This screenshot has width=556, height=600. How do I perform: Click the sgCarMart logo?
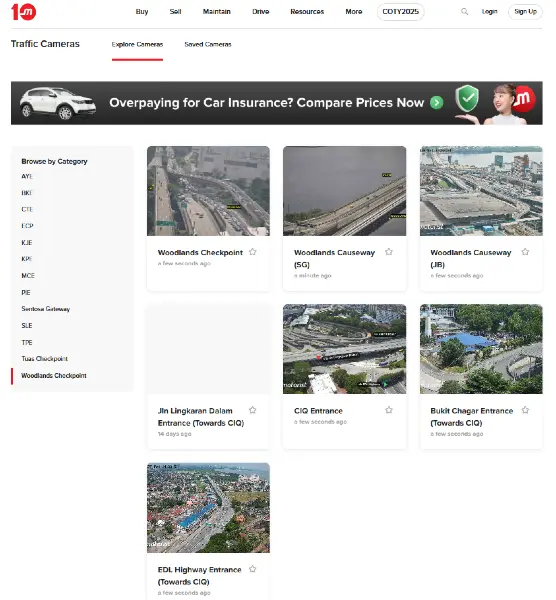(x=24, y=11)
